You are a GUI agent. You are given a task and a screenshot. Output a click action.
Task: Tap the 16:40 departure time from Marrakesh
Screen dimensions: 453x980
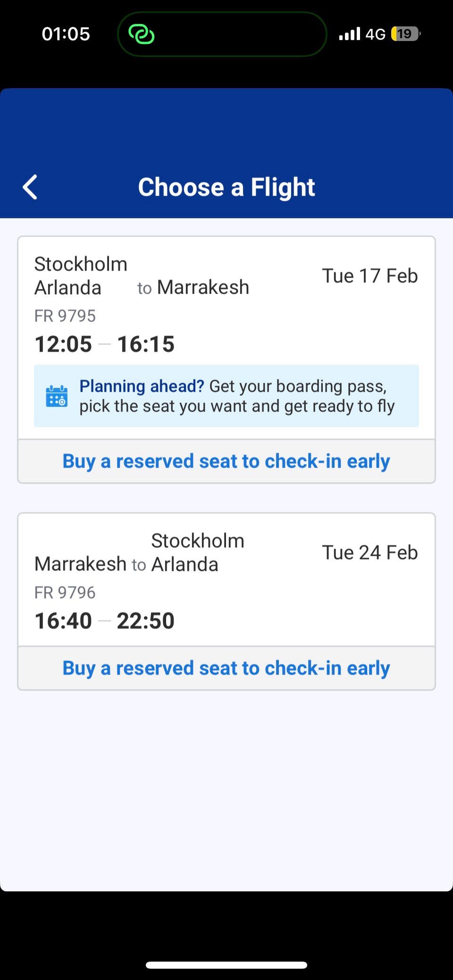click(63, 621)
